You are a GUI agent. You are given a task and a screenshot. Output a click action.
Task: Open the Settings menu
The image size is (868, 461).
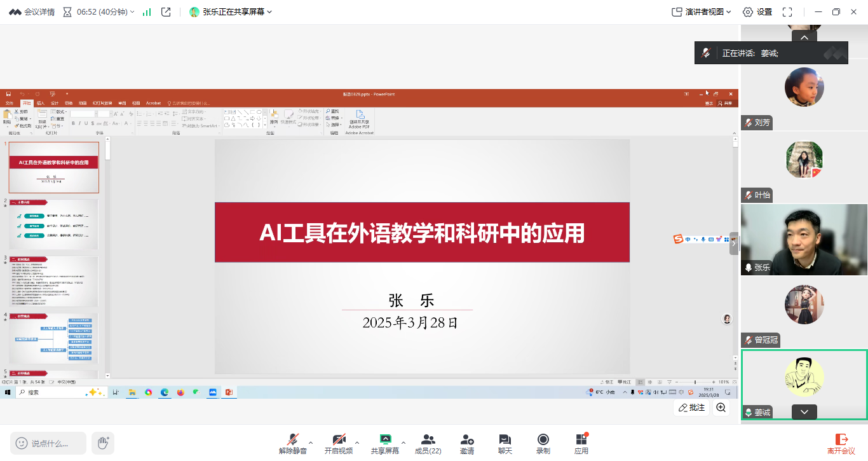click(757, 12)
